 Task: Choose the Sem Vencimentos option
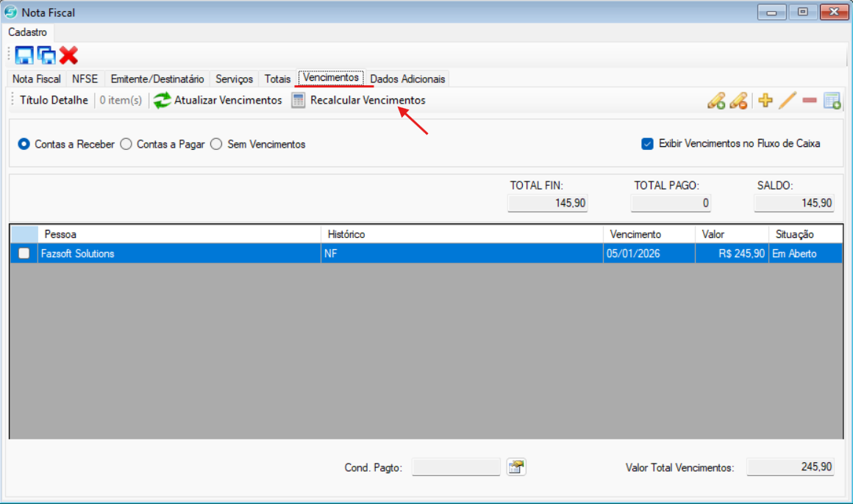tap(216, 144)
